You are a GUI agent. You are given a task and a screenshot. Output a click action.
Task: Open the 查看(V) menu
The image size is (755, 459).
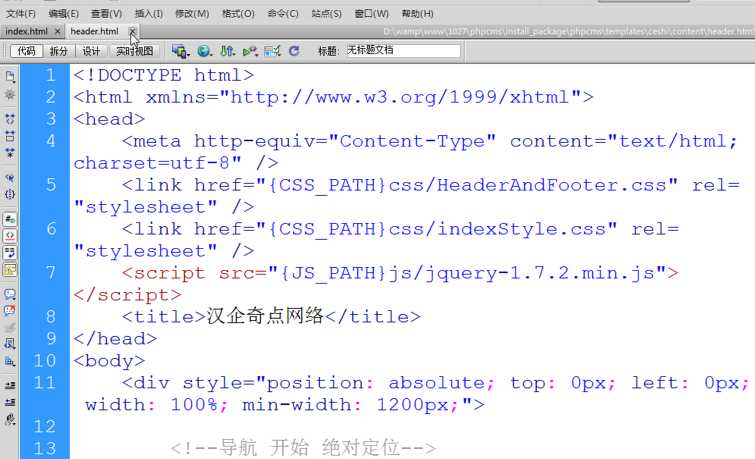click(106, 13)
